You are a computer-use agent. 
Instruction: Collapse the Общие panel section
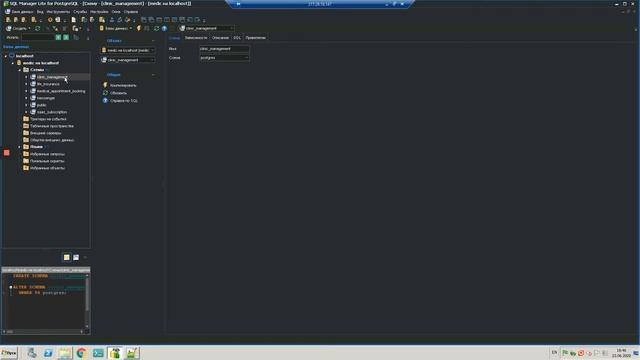click(153, 75)
